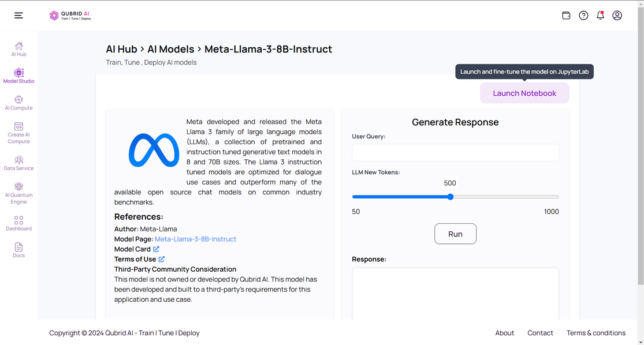
Task: Click the slider maximum label 1000
Action: pyautogui.click(x=551, y=212)
